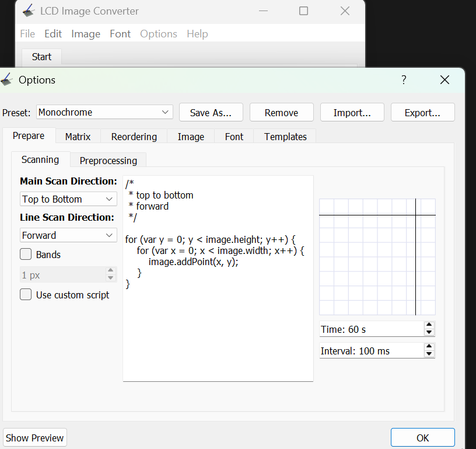This screenshot has height=449, width=476.
Task: Switch to the Preprocessing sub-tab
Action: [108, 161]
